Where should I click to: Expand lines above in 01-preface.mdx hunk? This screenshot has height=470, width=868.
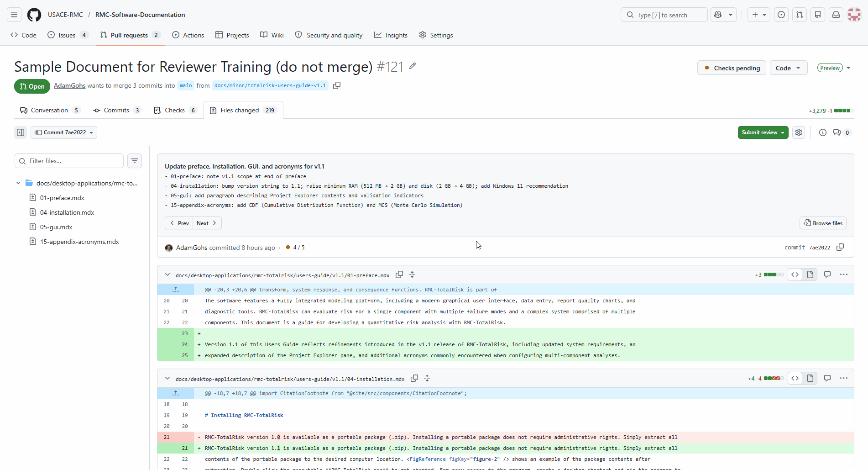coord(176,290)
